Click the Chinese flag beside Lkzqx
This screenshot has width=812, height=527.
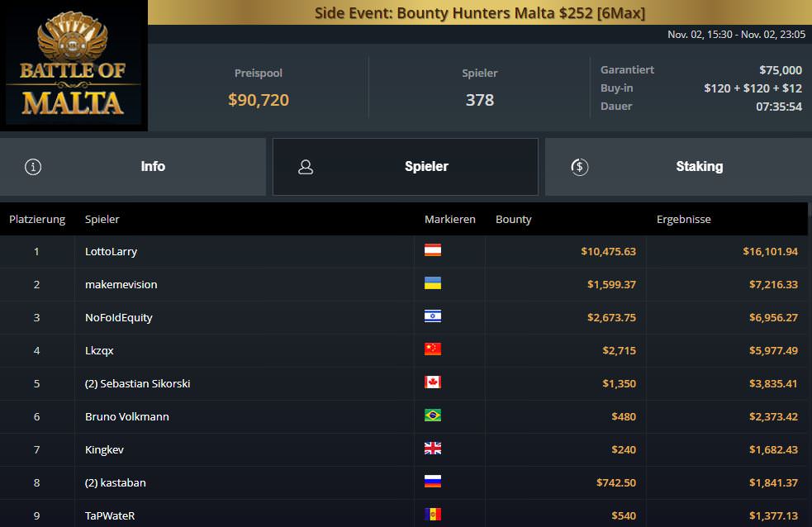[433, 349]
